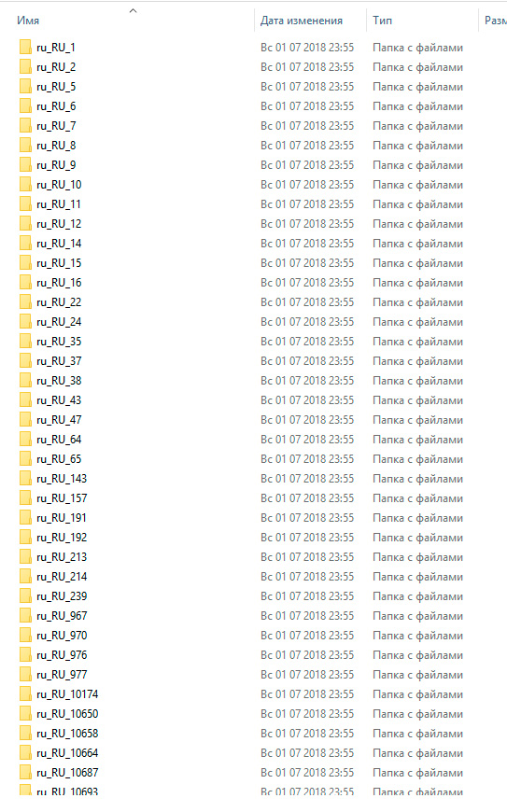
Task: Select the ru_RU_192 folder name
Action: [62, 538]
